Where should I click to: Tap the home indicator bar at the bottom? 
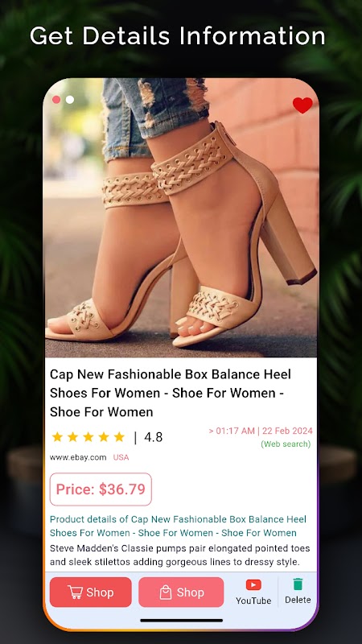point(182,620)
